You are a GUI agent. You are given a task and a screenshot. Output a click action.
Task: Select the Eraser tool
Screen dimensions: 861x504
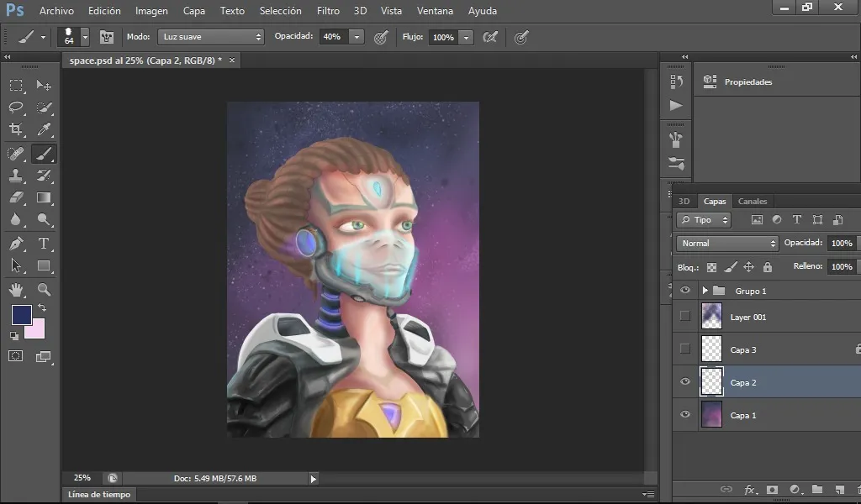(16, 197)
